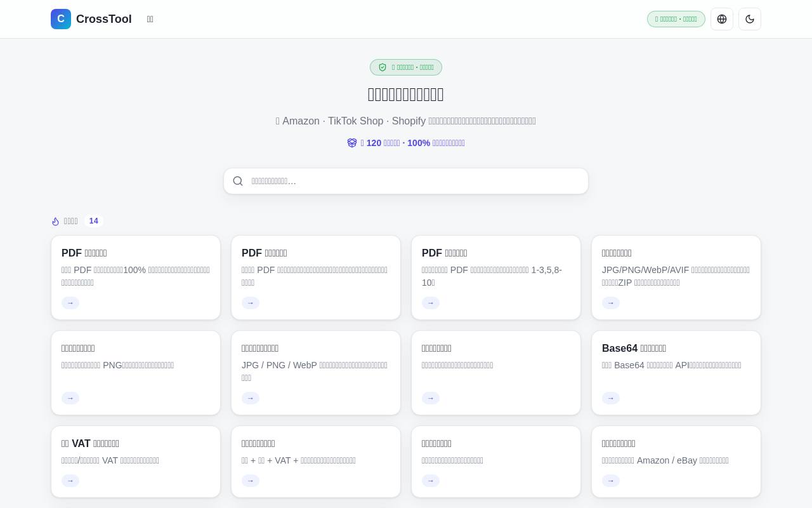Click the flame icon above the tool cards

pos(56,221)
